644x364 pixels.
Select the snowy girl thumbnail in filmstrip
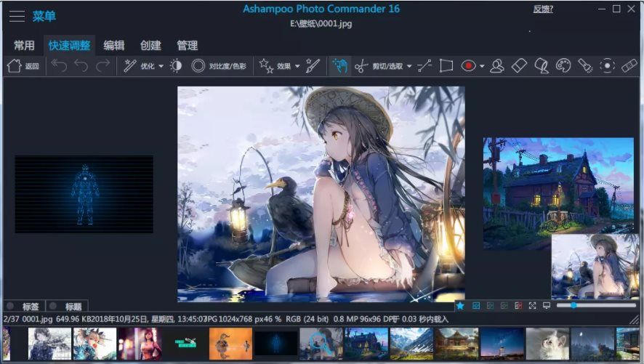tap(49, 344)
